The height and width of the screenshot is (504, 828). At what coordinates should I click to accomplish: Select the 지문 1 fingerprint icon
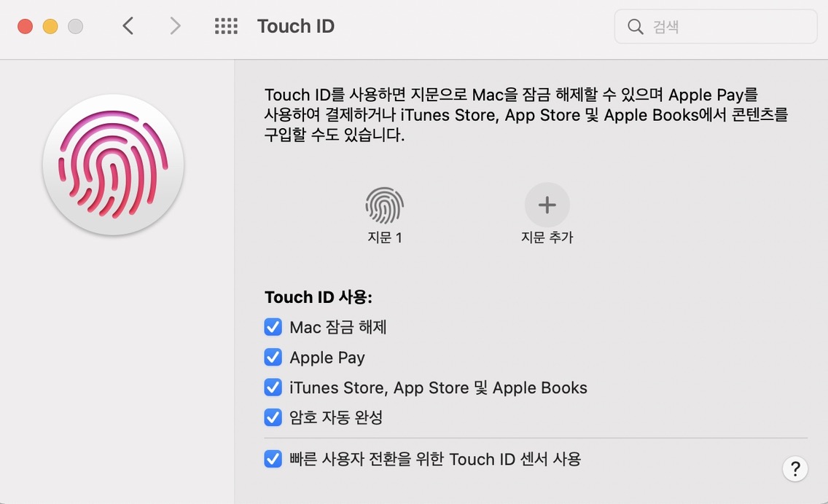coord(384,206)
